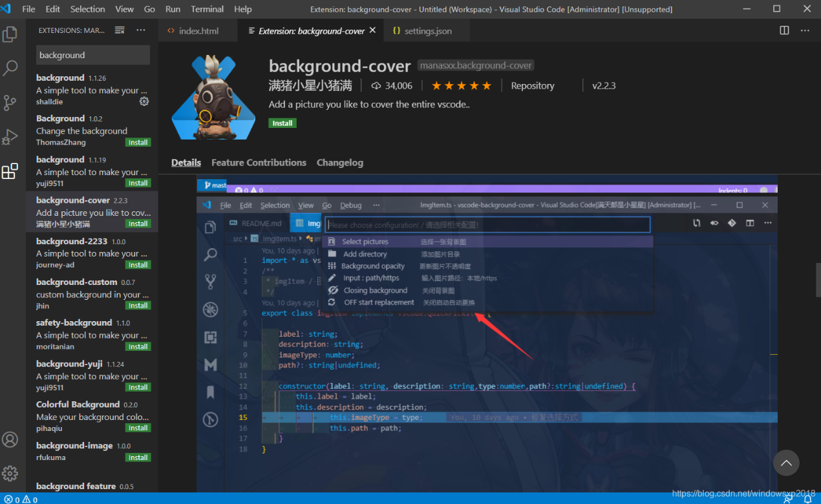Viewport: 821px width, 504px height.
Task: Open editor more actions ellipsis
Action: [x=805, y=30]
